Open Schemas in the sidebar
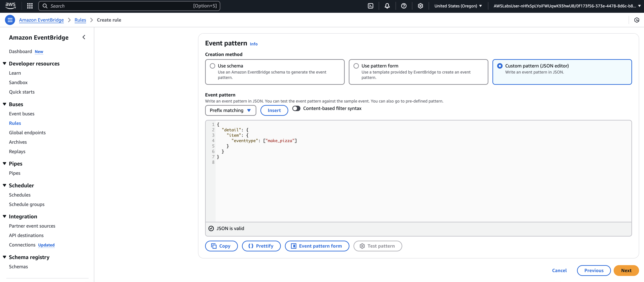 click(18, 267)
